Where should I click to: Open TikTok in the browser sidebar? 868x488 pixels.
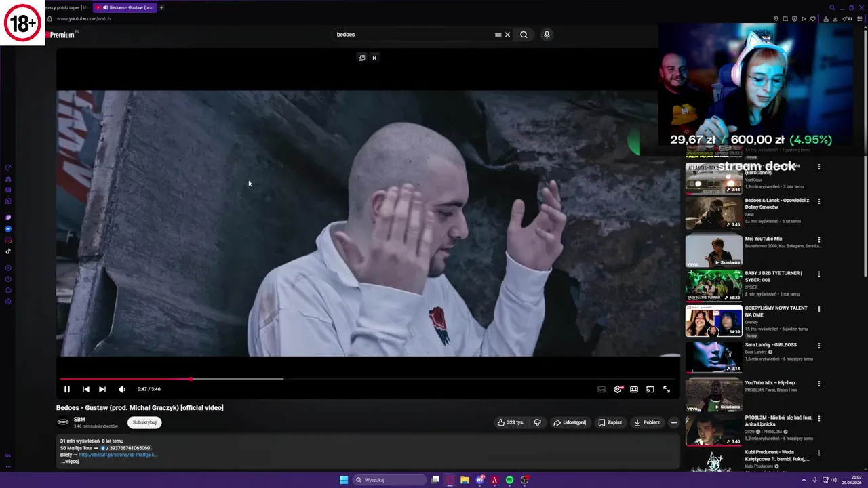8,251
